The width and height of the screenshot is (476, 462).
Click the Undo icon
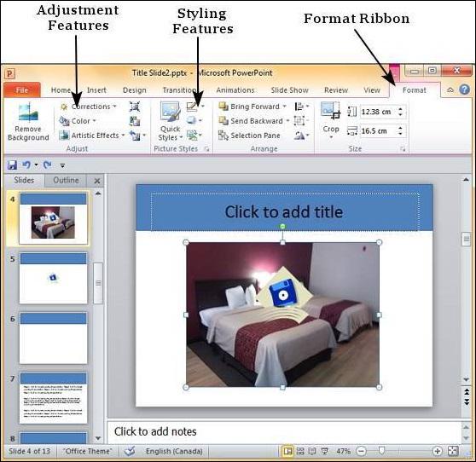26,165
